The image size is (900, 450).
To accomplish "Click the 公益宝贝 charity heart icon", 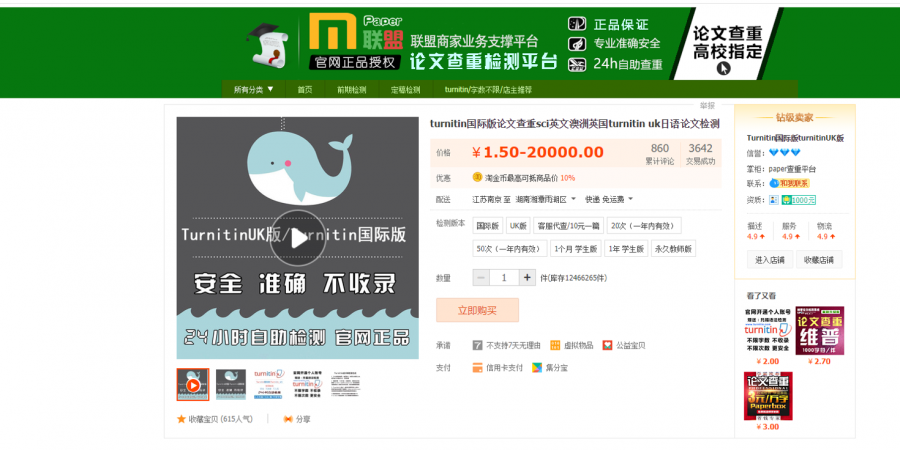I will coord(607,345).
